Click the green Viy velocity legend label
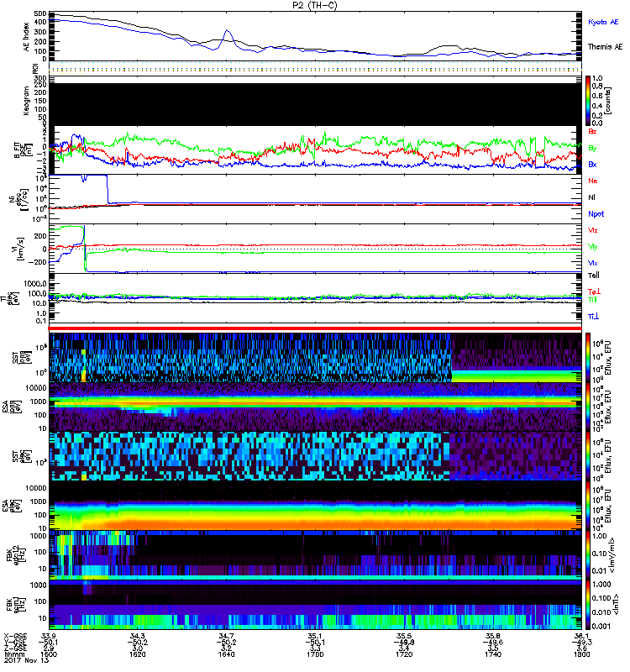Screen dimensions: 630x672 pyautogui.click(x=593, y=247)
